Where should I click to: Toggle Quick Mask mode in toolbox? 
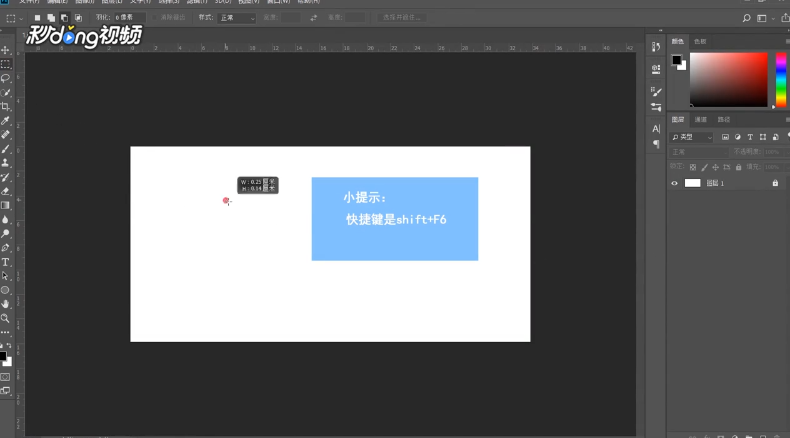pyautogui.click(x=5, y=377)
